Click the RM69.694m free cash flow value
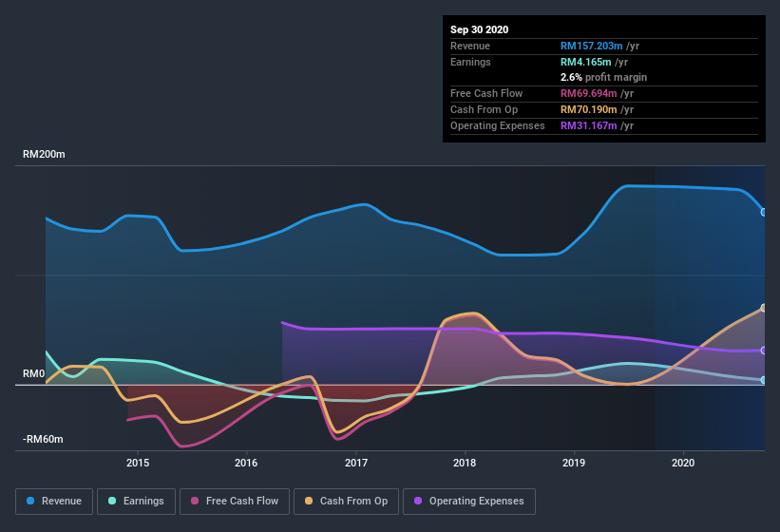 coord(588,93)
